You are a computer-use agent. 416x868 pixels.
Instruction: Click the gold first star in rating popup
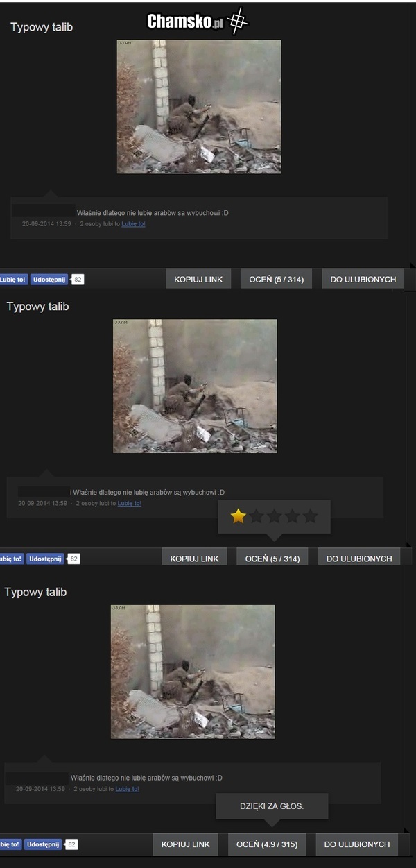239,516
